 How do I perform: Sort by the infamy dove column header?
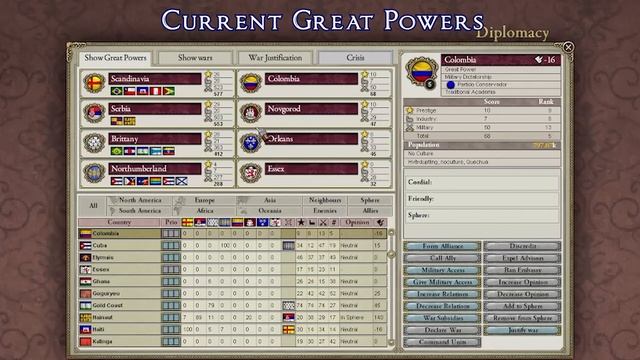[380, 222]
